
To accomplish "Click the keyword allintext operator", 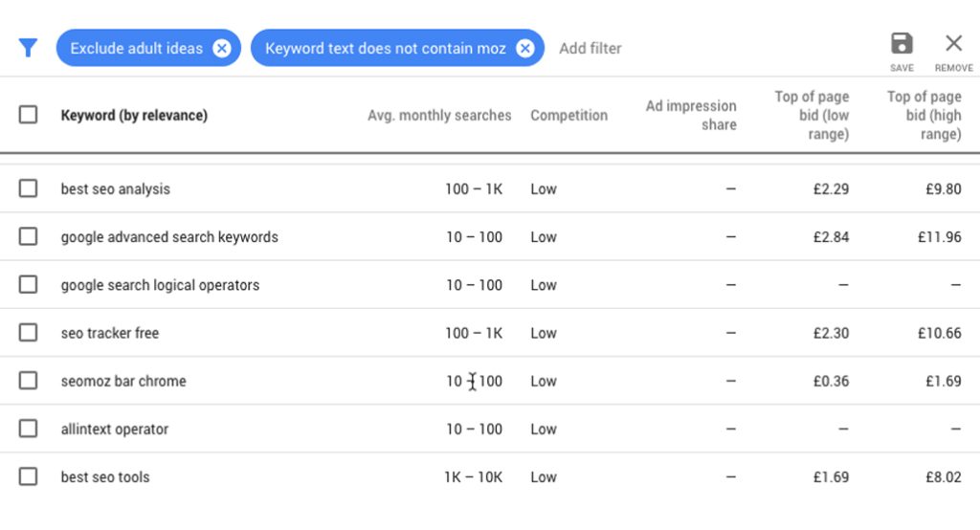I will click(115, 430).
